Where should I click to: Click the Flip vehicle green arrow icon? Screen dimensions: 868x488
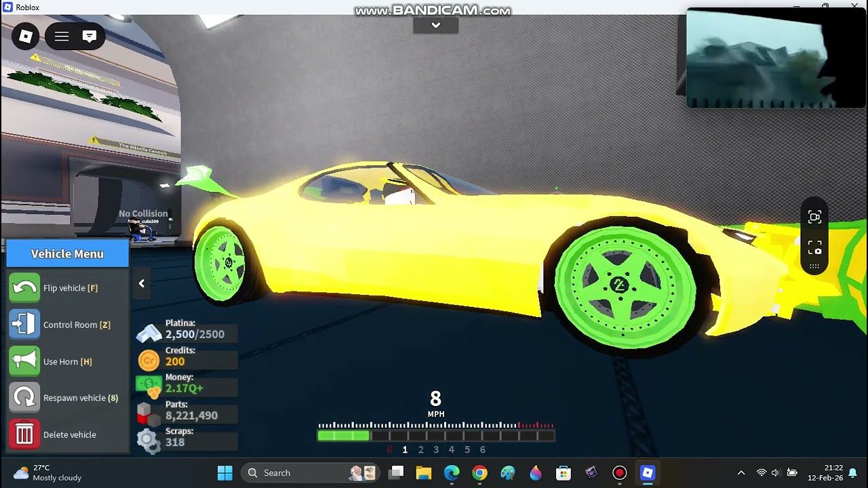point(24,288)
